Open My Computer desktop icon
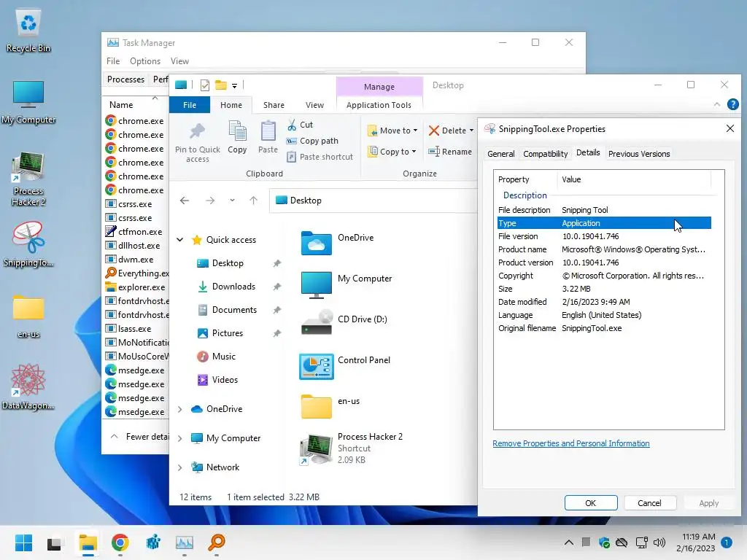This screenshot has height=560, width=747. pyautogui.click(x=28, y=102)
